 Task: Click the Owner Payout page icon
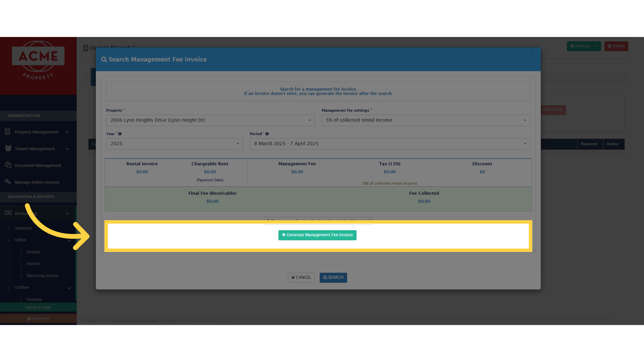pos(86,48)
